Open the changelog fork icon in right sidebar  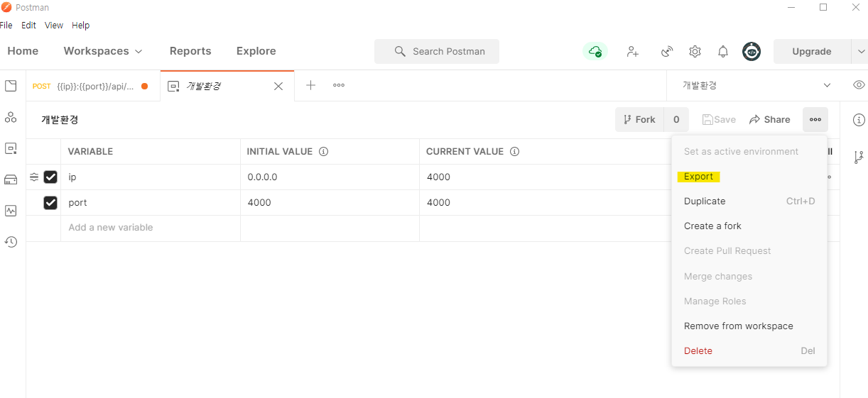(x=859, y=157)
